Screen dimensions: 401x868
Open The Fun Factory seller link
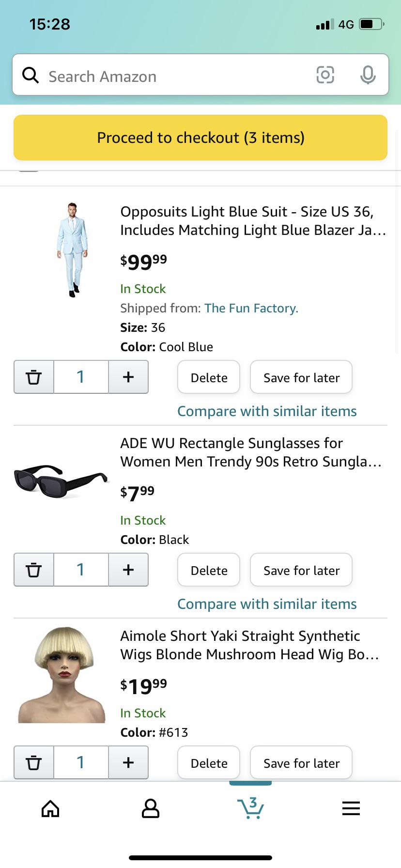pyautogui.click(x=251, y=308)
